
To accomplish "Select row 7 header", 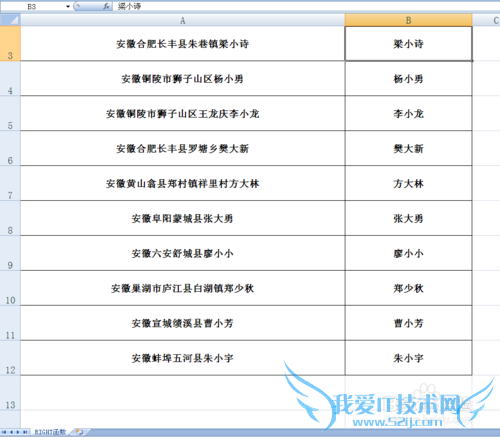I will [x=10, y=183].
